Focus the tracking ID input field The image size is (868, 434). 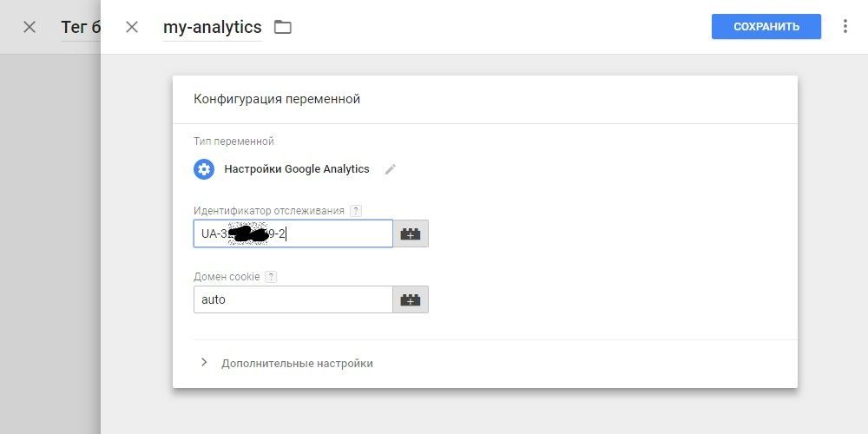point(293,233)
